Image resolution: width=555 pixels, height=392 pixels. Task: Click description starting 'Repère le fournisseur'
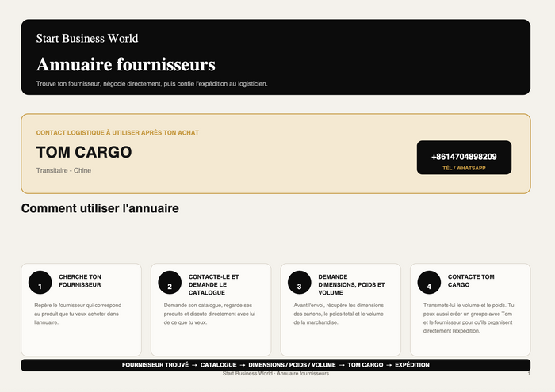pyautogui.click(x=78, y=314)
